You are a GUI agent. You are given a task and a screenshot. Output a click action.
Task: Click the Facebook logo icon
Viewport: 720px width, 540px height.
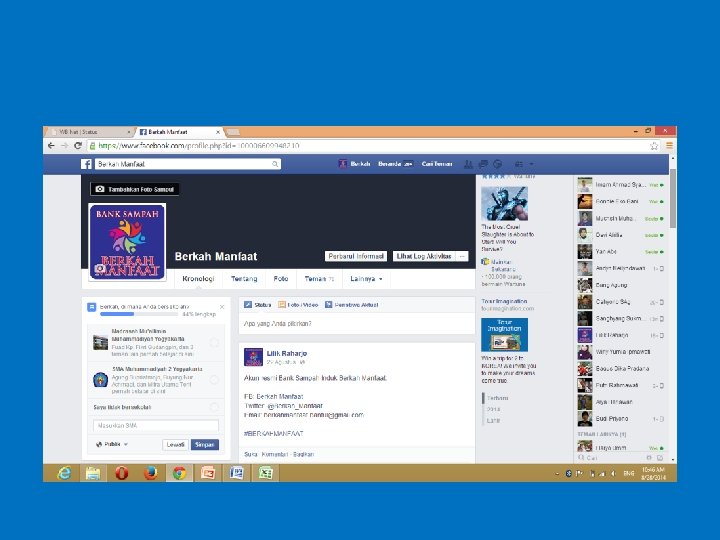point(86,164)
